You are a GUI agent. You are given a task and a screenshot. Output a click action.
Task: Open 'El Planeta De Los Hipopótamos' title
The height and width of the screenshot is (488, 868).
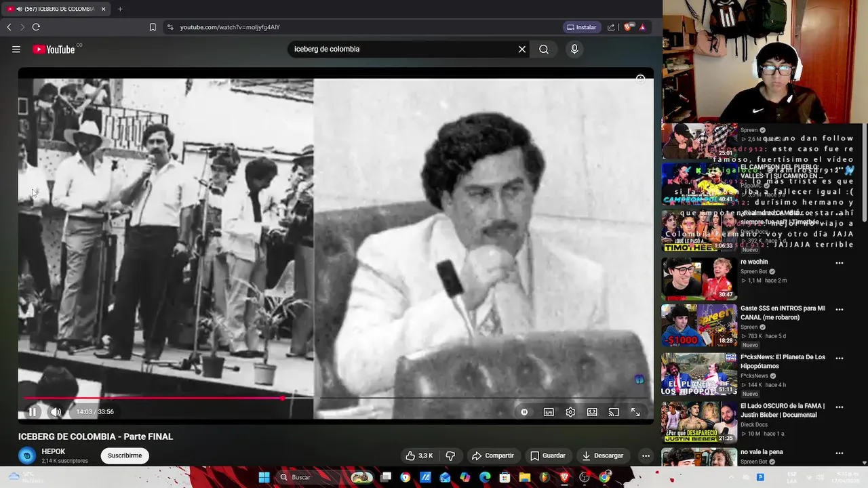pos(783,361)
